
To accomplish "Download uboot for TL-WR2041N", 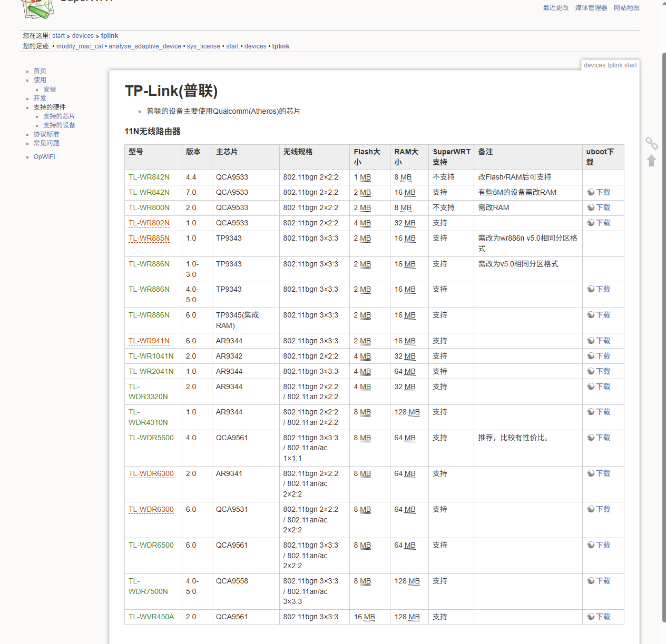I will click(x=599, y=372).
